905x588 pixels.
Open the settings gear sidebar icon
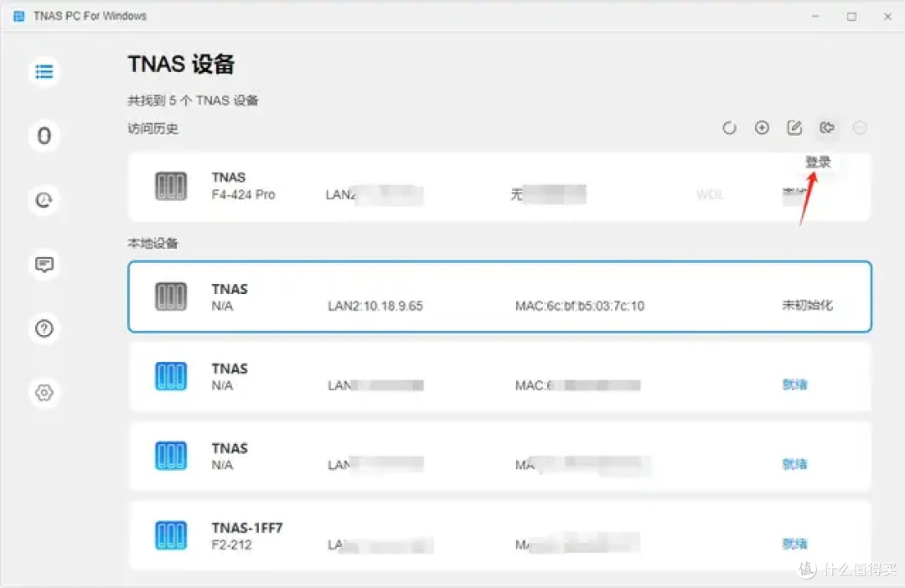point(44,392)
